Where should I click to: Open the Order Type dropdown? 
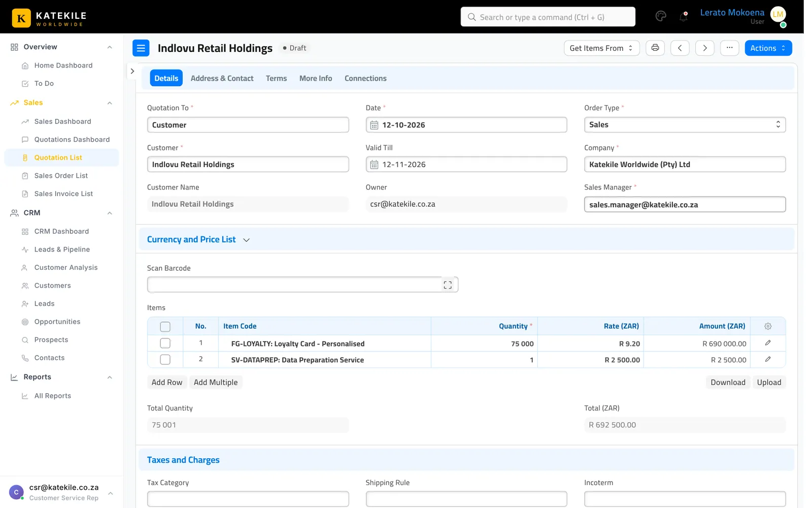click(x=685, y=125)
